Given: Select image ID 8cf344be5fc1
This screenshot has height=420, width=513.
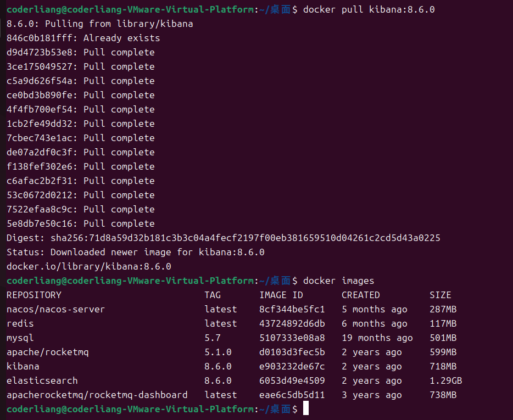Looking at the screenshot, I should [292, 310].
